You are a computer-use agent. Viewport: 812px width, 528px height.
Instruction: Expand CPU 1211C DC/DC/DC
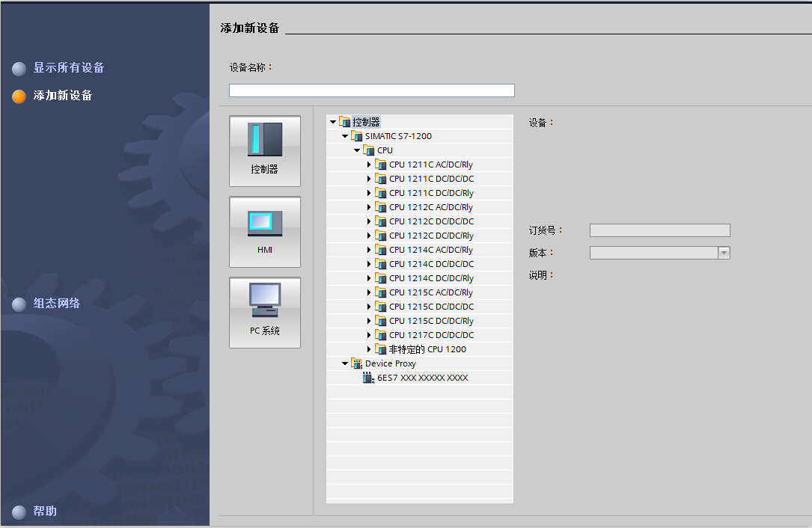[369, 179]
